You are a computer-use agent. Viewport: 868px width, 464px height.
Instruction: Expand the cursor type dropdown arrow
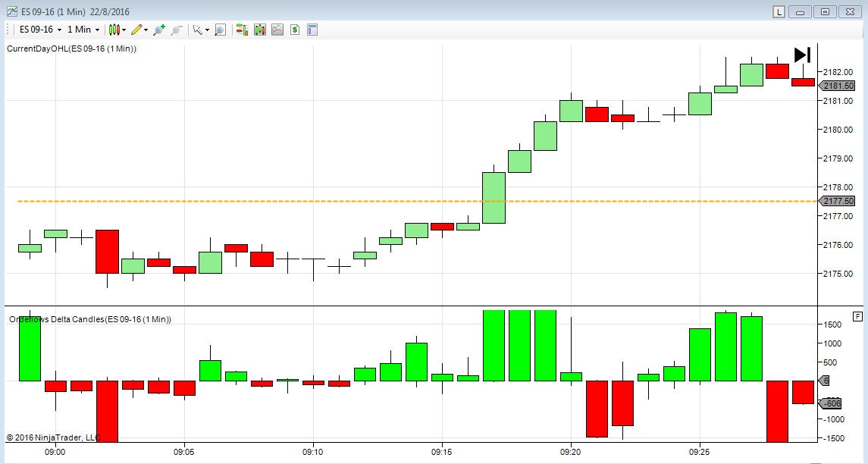[x=208, y=30]
